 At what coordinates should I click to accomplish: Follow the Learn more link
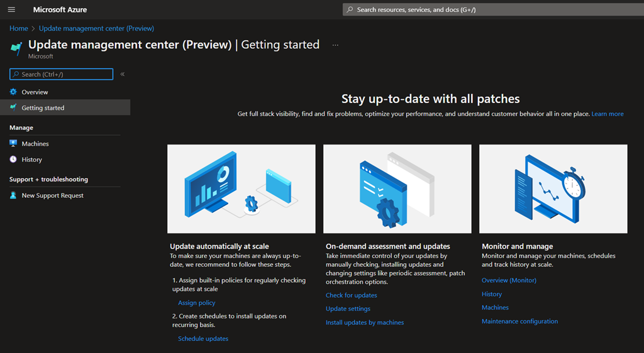[608, 114]
